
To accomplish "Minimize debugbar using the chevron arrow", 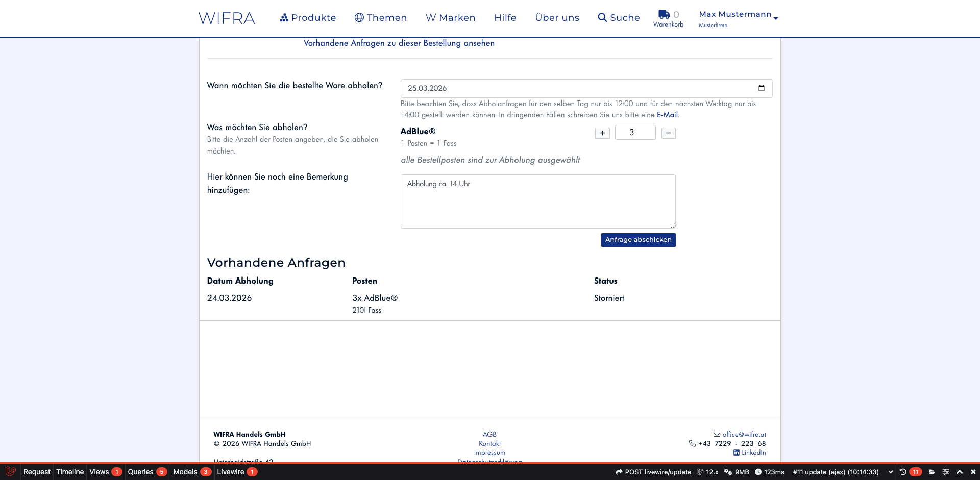I will click(x=960, y=472).
